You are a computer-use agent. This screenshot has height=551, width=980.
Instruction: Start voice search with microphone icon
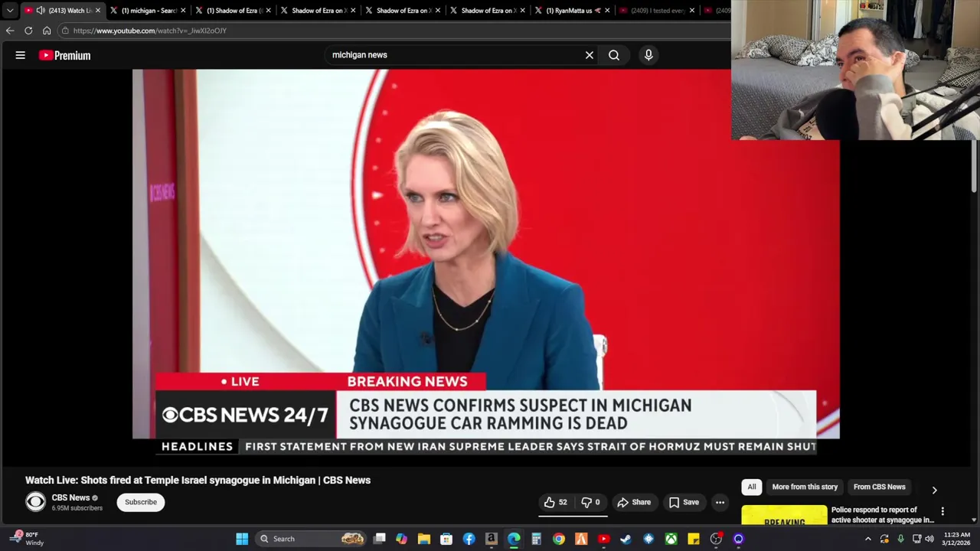648,55
